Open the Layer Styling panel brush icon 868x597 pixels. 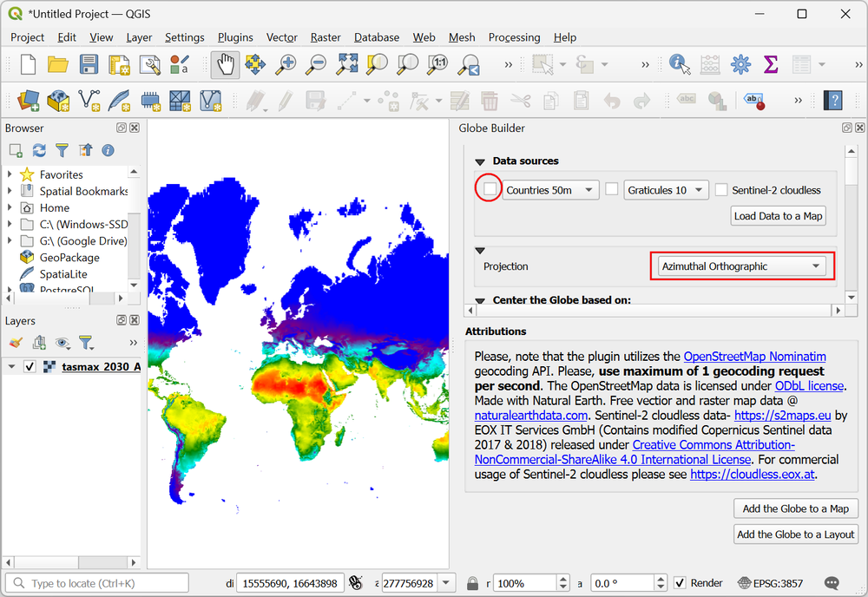coord(16,343)
